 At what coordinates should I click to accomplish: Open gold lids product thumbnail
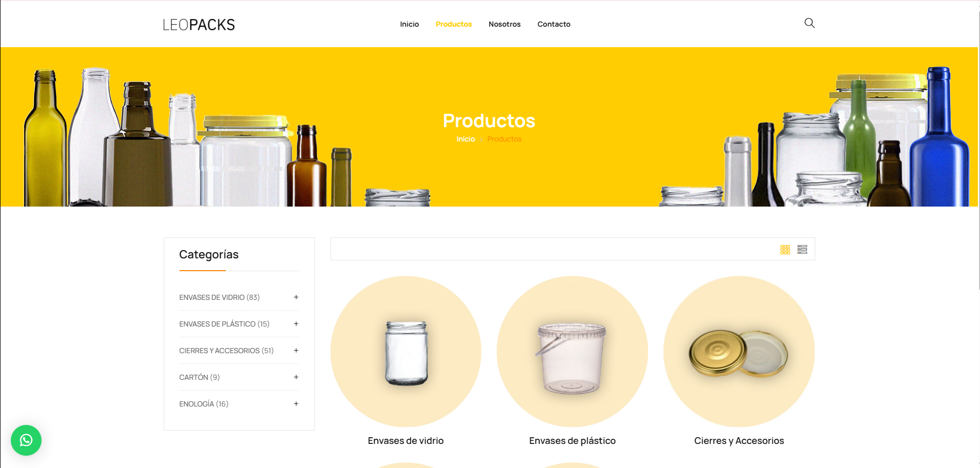[x=739, y=352]
